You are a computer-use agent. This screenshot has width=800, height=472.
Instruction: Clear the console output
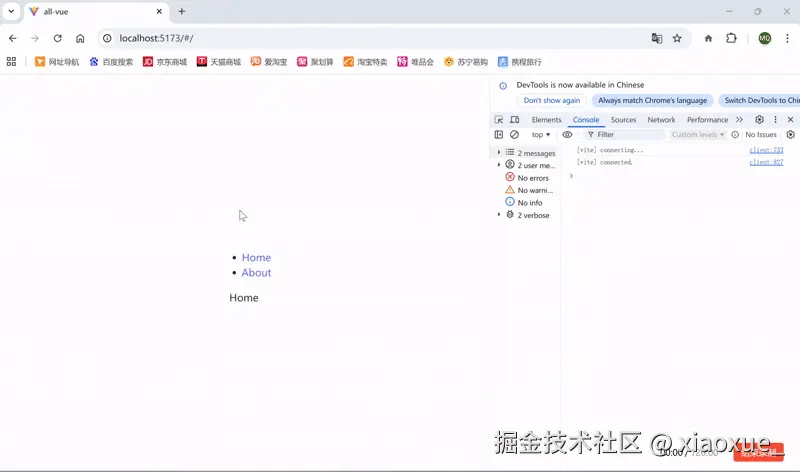pos(514,135)
